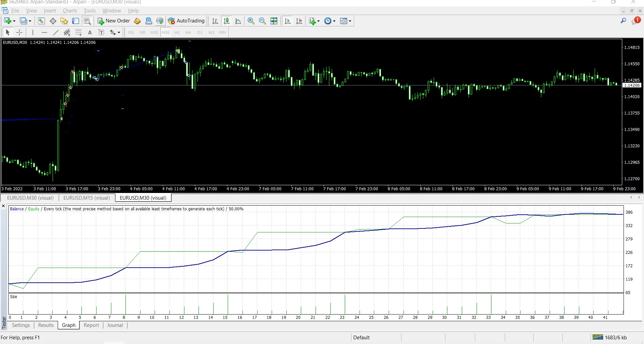Open the View menu
This screenshot has width=644, height=344.
(32, 11)
